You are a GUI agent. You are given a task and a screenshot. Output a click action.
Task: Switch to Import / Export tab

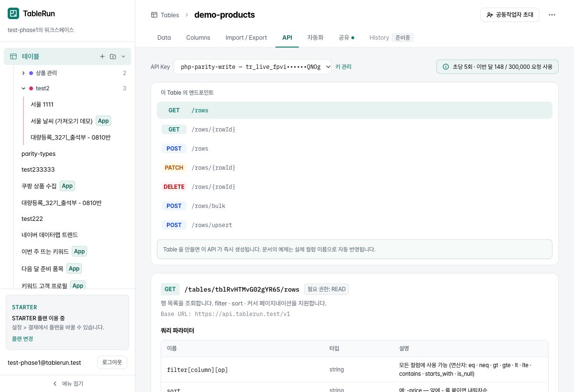pyautogui.click(x=246, y=37)
